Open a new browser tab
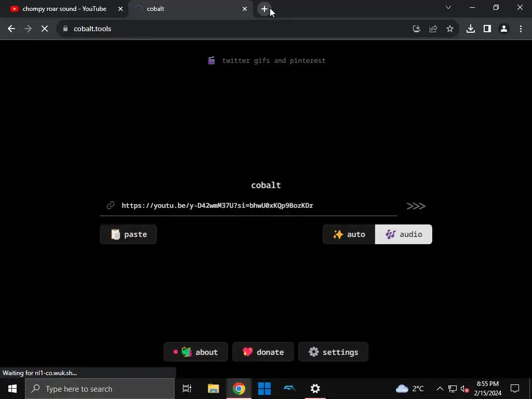This screenshot has width=532, height=399. coord(264,9)
